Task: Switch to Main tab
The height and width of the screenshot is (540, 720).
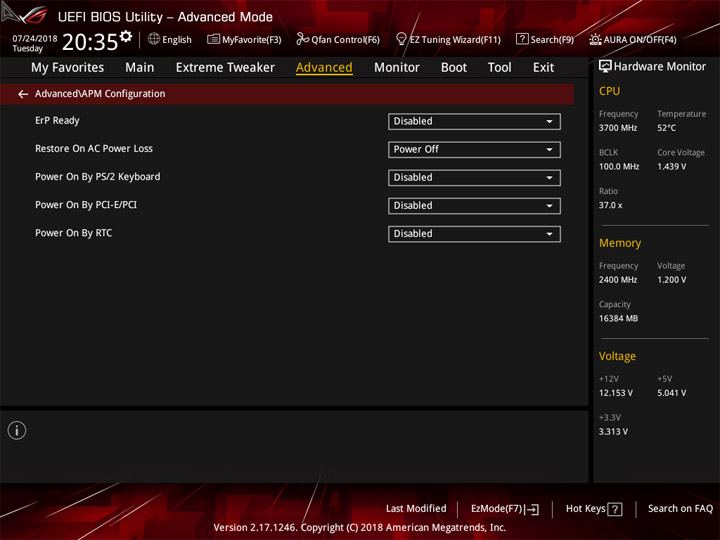Action: click(140, 68)
